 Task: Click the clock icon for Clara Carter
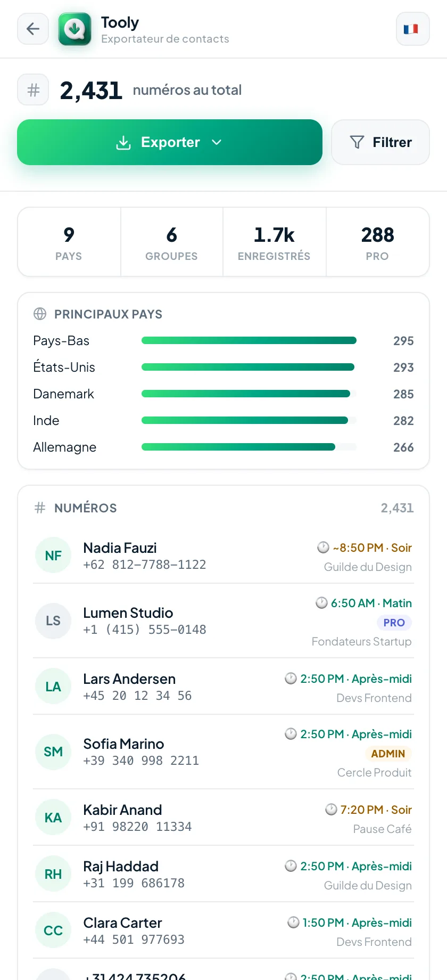(x=293, y=922)
